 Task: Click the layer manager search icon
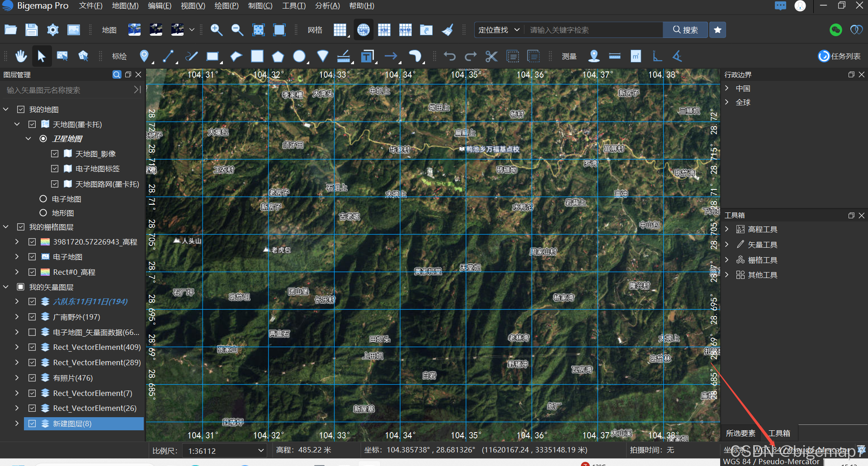(x=117, y=75)
